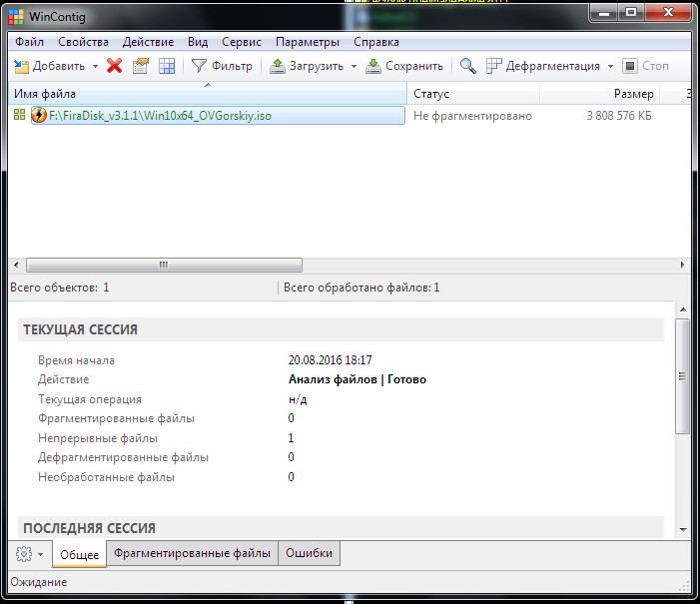Open the Файл menu

point(30,42)
